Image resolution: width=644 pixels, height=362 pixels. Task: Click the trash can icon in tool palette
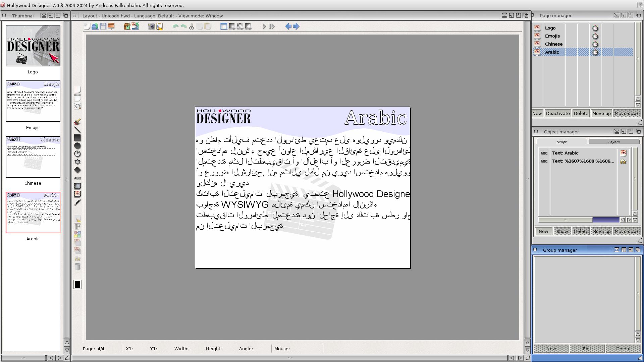click(x=77, y=267)
